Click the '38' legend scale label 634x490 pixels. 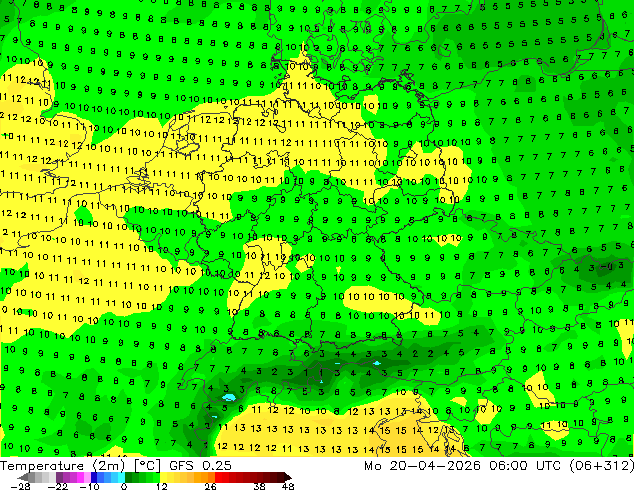coord(260,486)
